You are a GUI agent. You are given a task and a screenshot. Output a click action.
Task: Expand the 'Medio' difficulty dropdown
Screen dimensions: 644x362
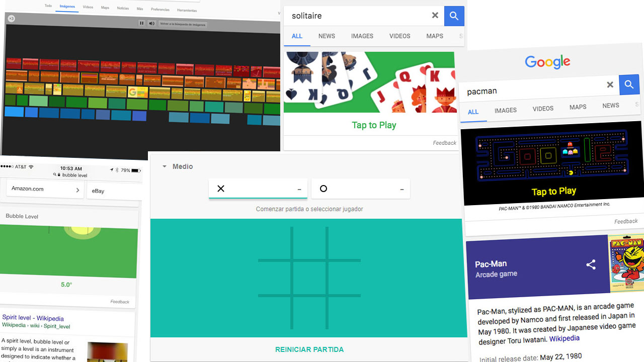point(178,166)
